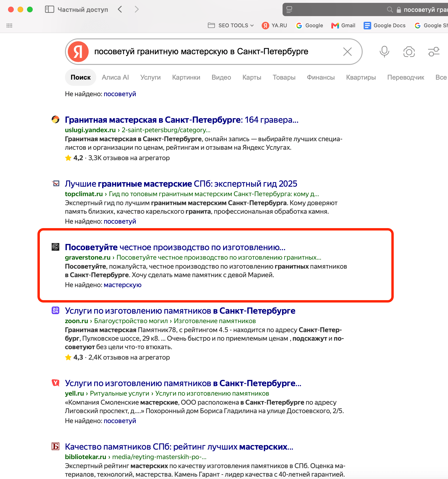Click the Safari address bar

[365, 10]
